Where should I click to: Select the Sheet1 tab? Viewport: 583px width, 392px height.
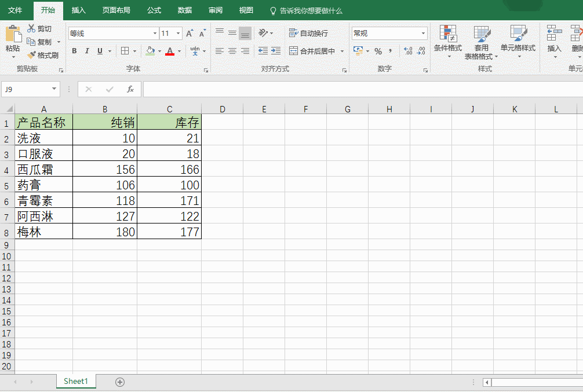pyautogui.click(x=76, y=381)
